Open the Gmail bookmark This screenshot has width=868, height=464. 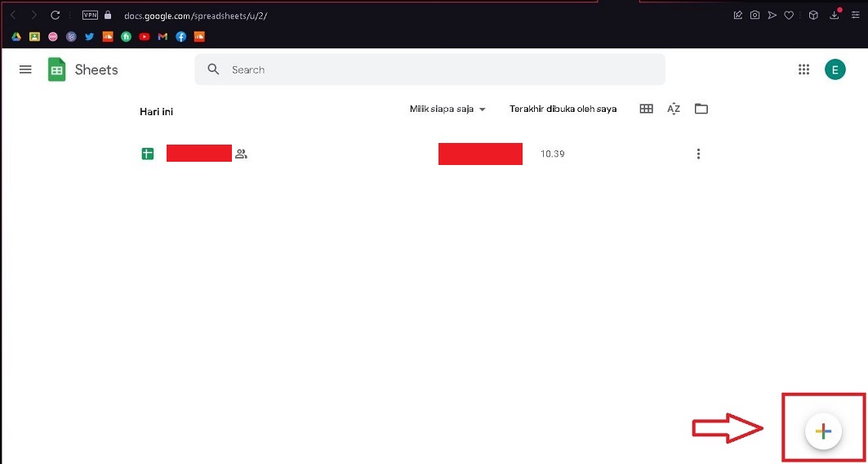click(x=162, y=36)
